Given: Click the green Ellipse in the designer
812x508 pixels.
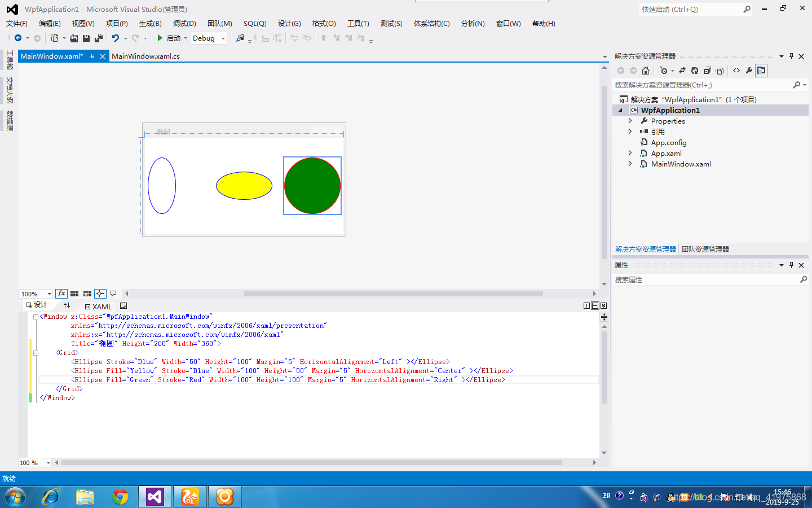Looking at the screenshot, I should pyautogui.click(x=312, y=185).
